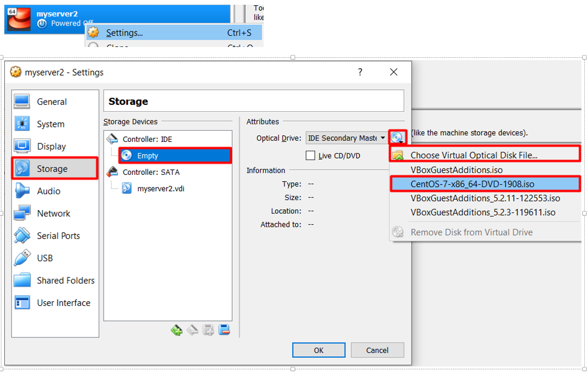This screenshot has height=374, width=588.
Task: Click the Cancel button
Action: click(x=377, y=350)
